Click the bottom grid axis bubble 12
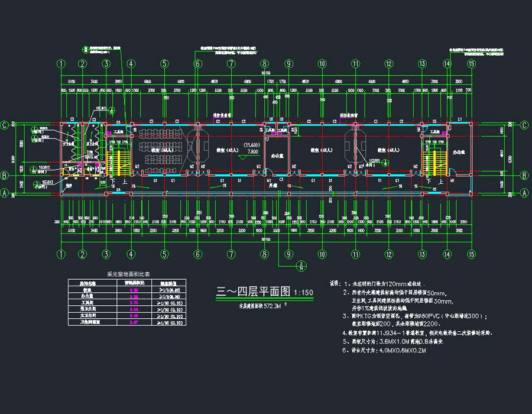 [x=389, y=254]
